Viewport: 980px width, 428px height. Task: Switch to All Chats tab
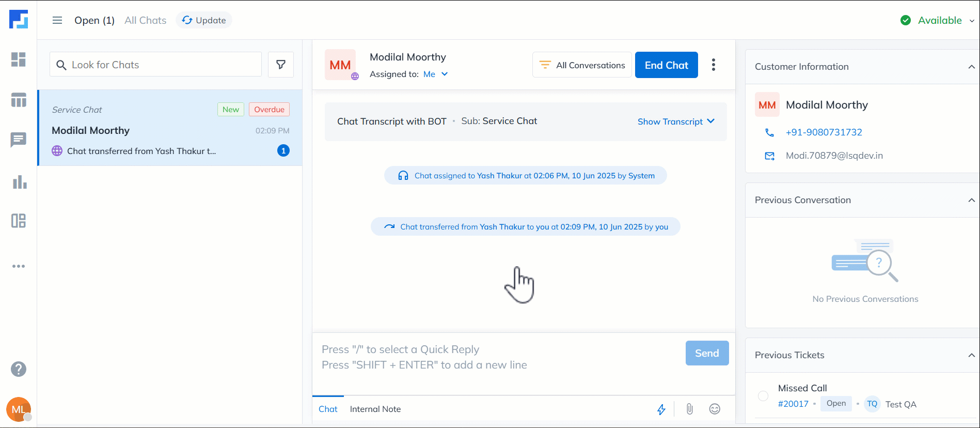click(146, 20)
